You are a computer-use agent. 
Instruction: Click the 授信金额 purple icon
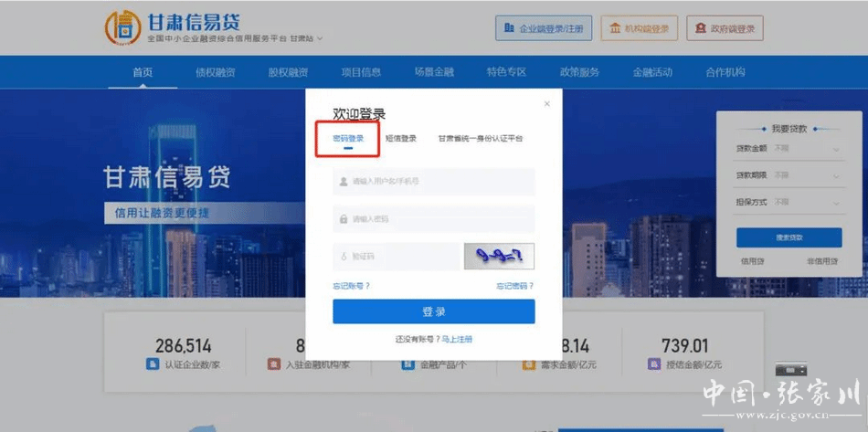653,364
